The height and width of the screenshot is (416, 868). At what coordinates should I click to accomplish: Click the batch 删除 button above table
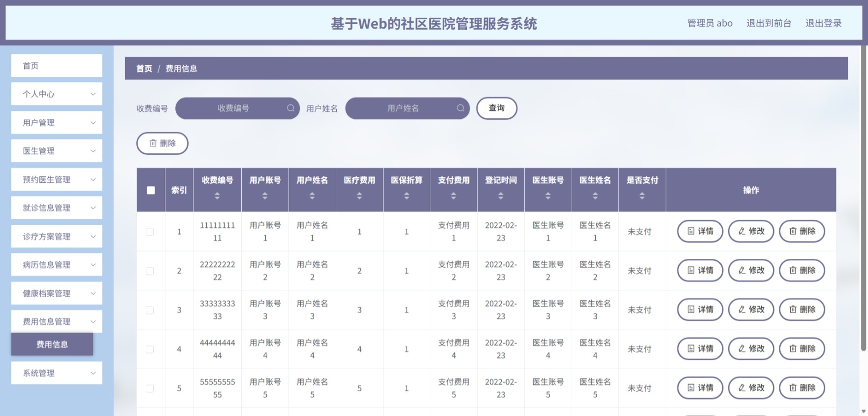pos(162,143)
